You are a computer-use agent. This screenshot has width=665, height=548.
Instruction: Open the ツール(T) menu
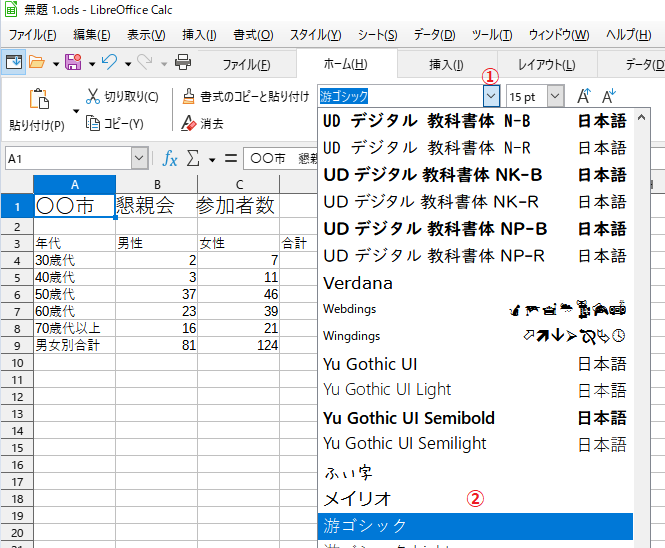(492, 35)
